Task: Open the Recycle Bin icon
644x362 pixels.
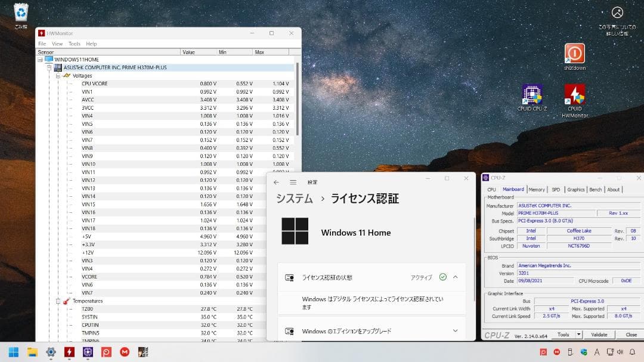Action: point(21,13)
